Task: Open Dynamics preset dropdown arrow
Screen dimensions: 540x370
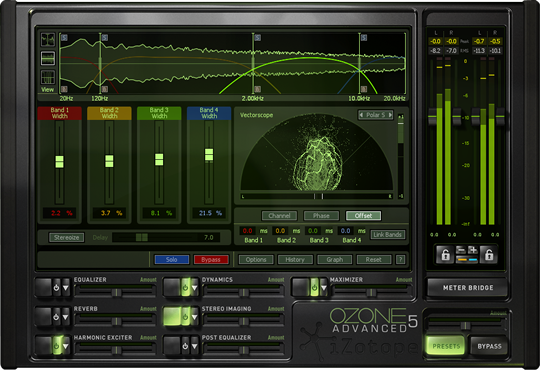Action: [195, 288]
